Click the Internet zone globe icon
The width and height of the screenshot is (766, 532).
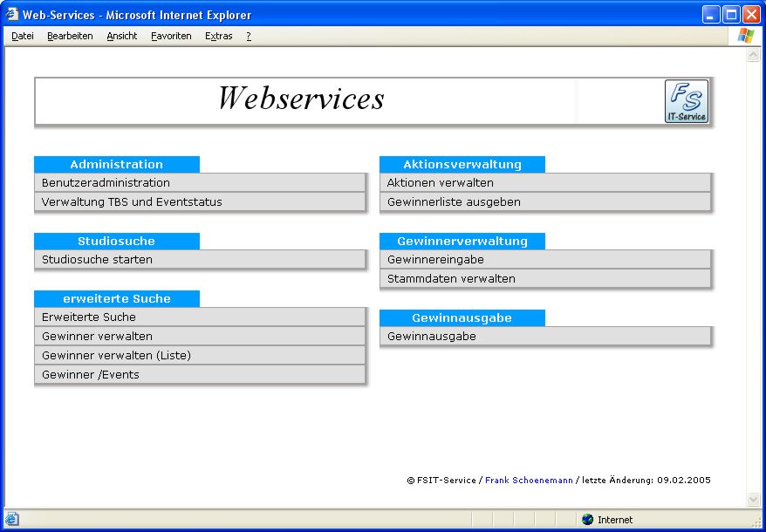(x=587, y=520)
